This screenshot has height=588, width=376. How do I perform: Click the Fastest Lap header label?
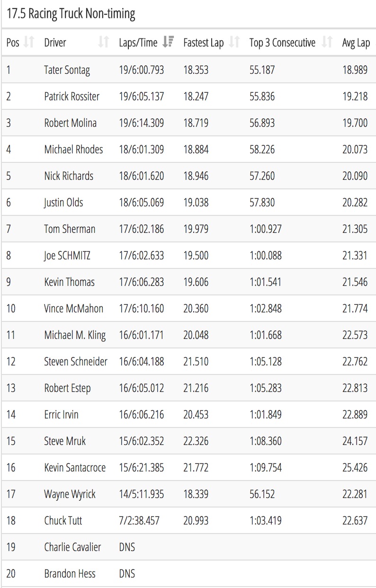203,43
